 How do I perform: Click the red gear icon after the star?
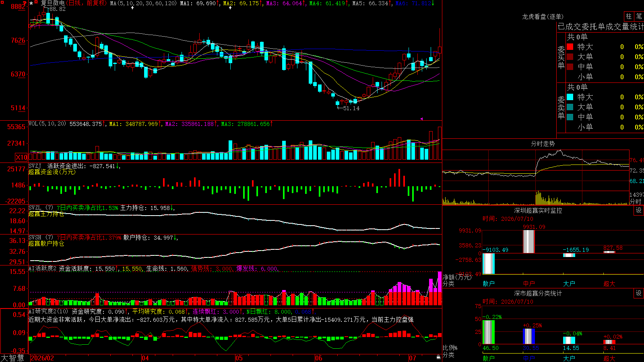click(x=37, y=3)
